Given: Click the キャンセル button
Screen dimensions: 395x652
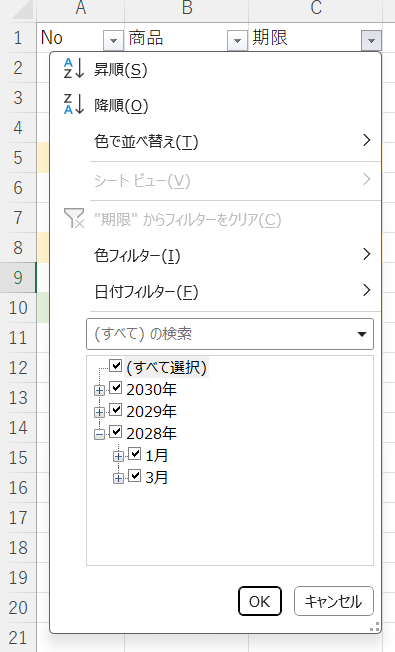Looking at the screenshot, I should (333, 601).
